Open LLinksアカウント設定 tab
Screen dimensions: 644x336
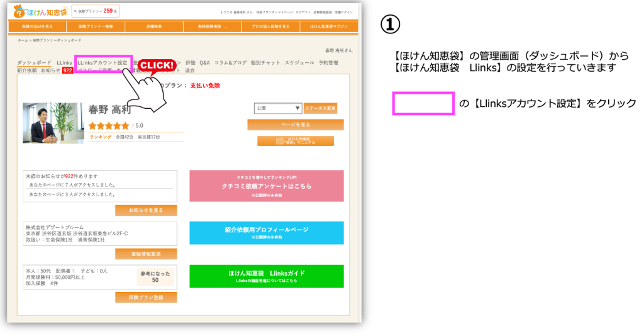tap(103, 63)
